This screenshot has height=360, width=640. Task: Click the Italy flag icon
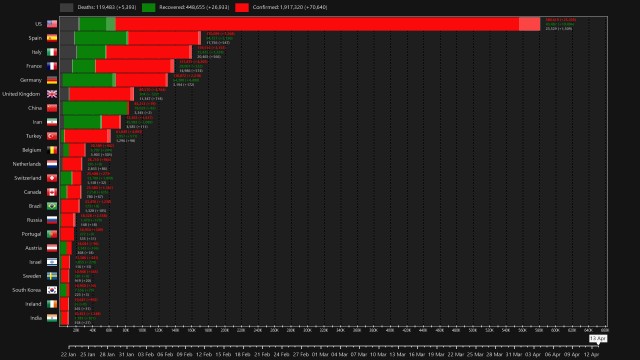pyautogui.click(x=52, y=52)
